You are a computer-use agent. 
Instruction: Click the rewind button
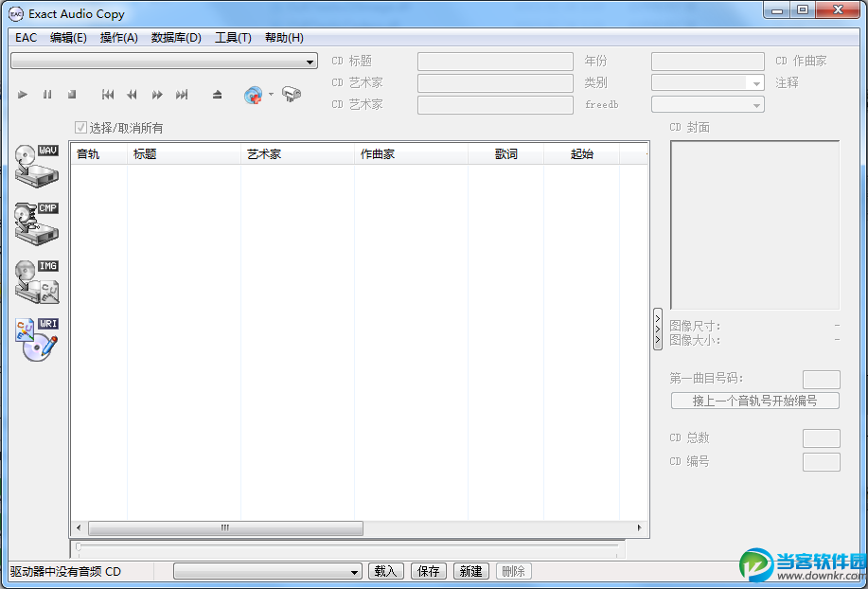point(132,95)
